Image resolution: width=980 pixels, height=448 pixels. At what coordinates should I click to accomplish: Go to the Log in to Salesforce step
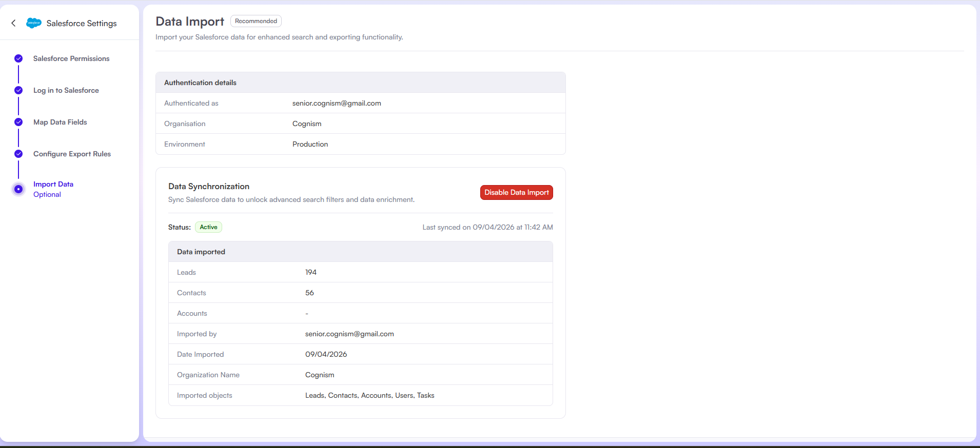click(66, 90)
